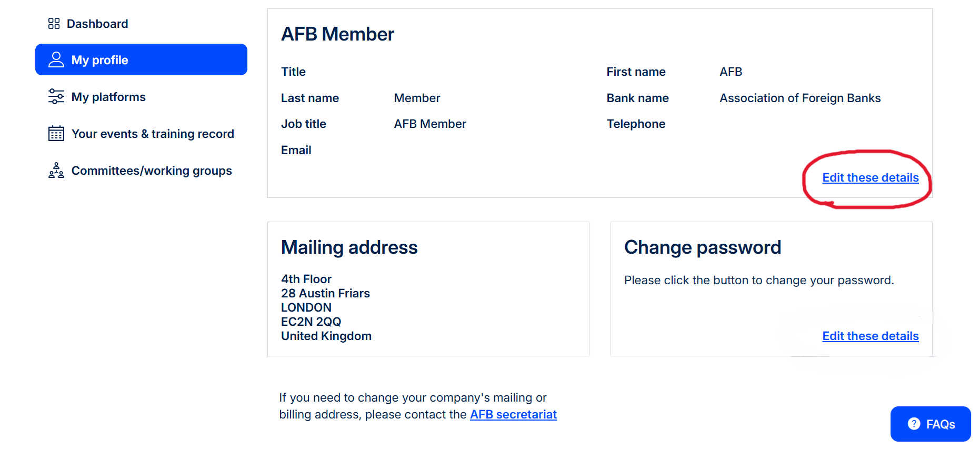
Task: Open Your events & training record
Action: click(141, 134)
